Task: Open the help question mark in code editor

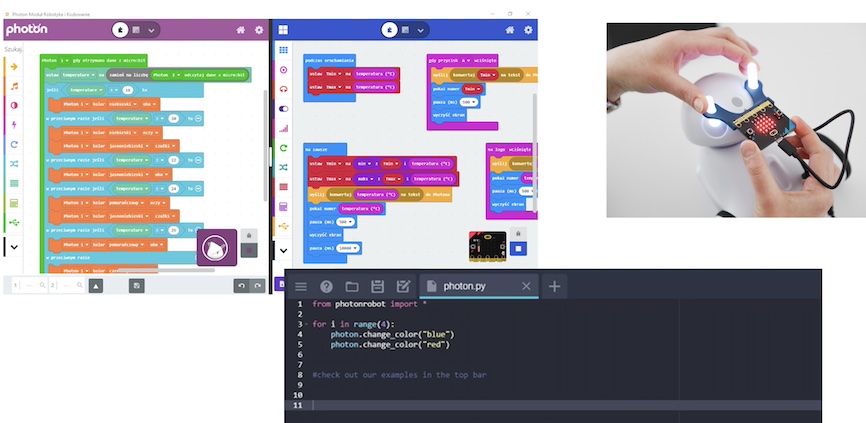Action: click(326, 286)
